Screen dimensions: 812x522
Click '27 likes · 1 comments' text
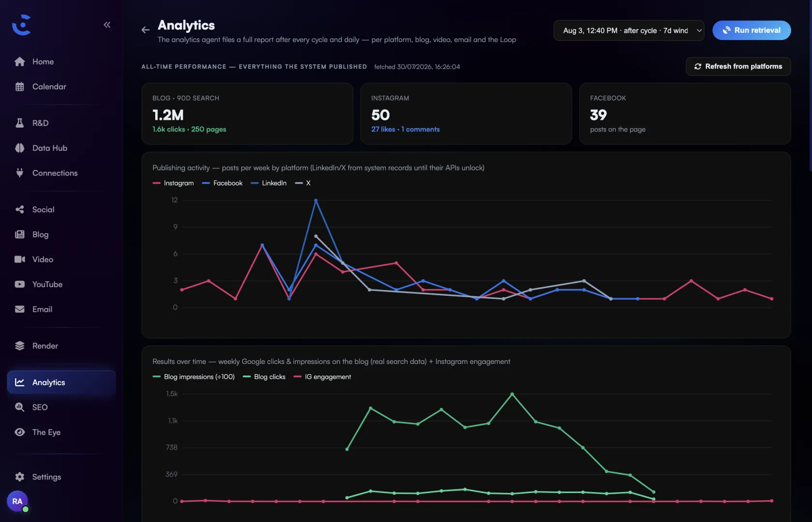[x=406, y=130]
